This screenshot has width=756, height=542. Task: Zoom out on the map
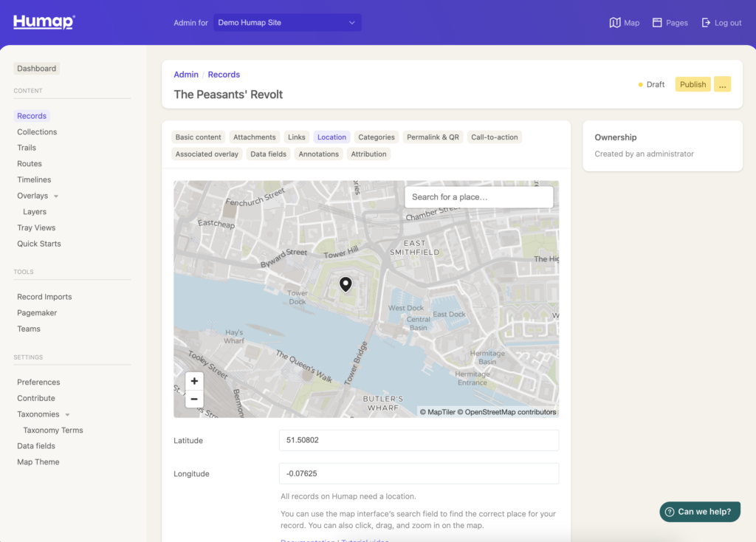[x=194, y=399]
